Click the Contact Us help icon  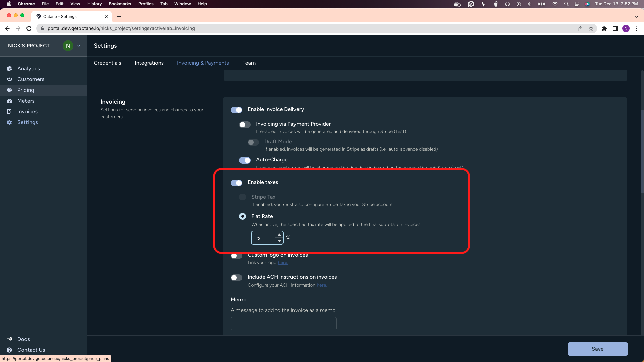pyautogui.click(x=9, y=350)
